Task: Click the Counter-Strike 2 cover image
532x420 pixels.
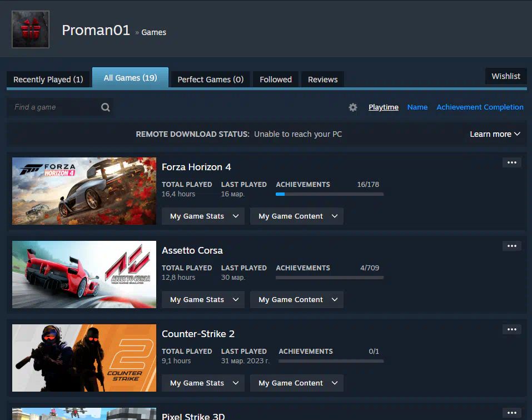Action: [x=84, y=358]
